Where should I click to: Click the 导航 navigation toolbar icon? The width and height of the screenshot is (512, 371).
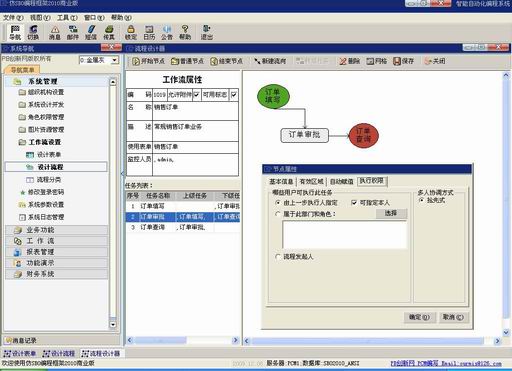pyautogui.click(x=15, y=32)
